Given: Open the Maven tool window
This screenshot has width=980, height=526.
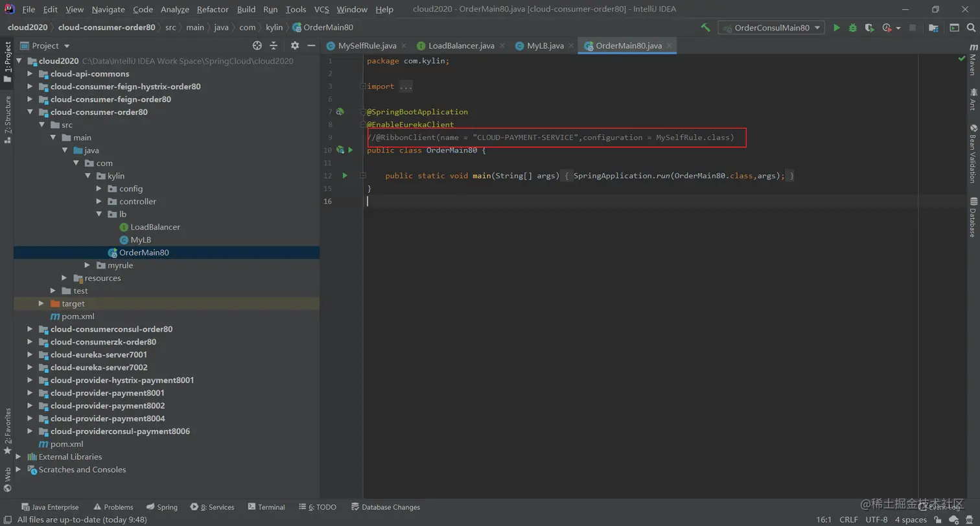Looking at the screenshot, I should [973, 60].
